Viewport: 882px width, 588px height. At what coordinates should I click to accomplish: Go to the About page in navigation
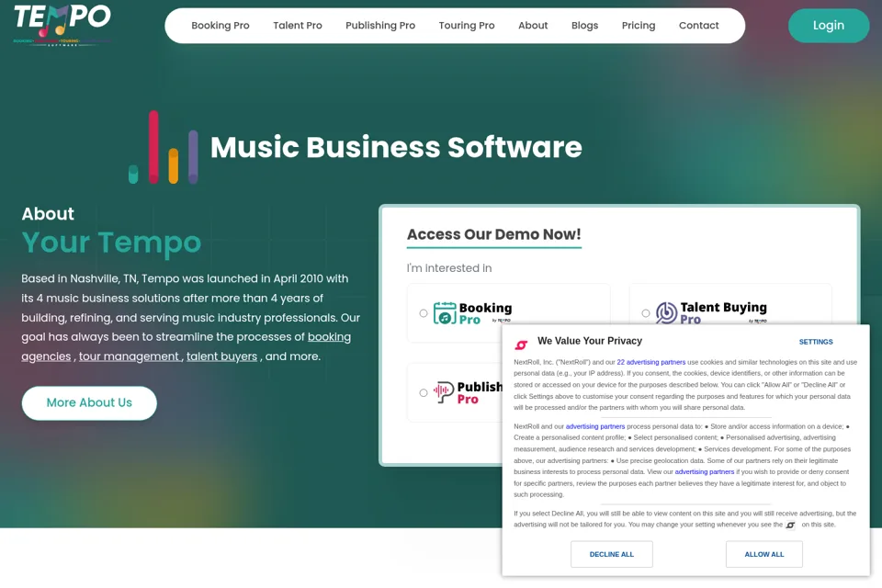click(x=533, y=26)
